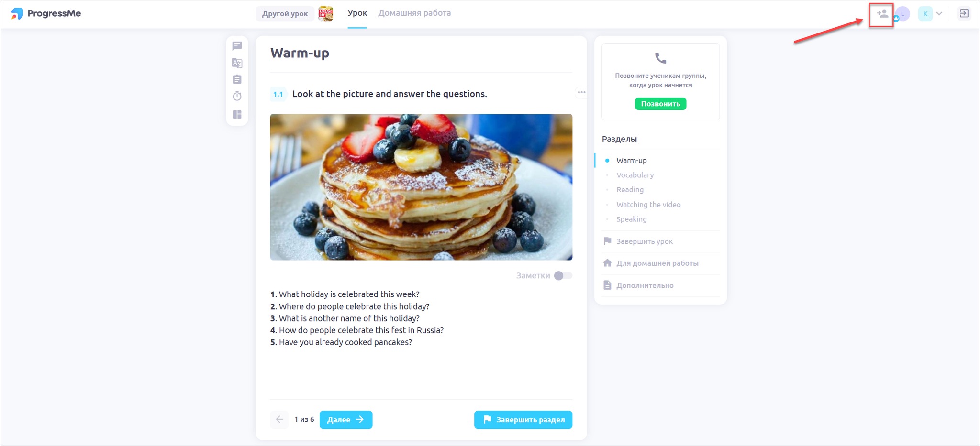
Task: Go to the Vocabulary section
Action: click(x=635, y=175)
